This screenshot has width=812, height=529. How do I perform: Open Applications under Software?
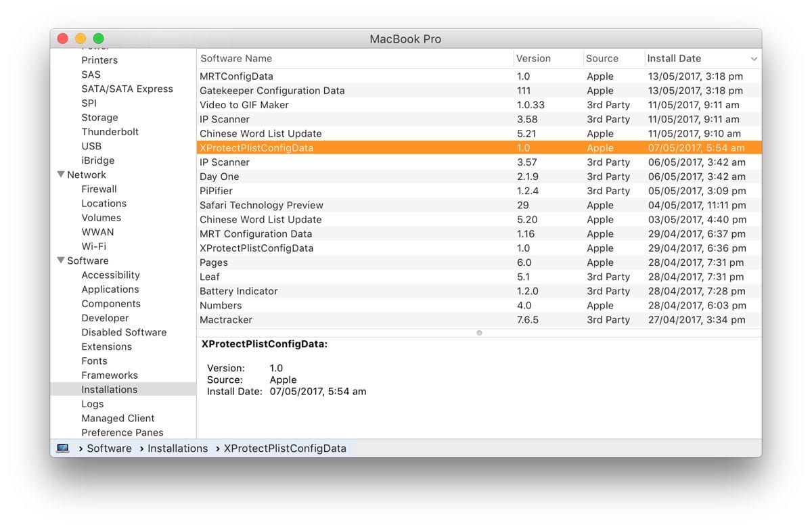pyautogui.click(x=110, y=289)
